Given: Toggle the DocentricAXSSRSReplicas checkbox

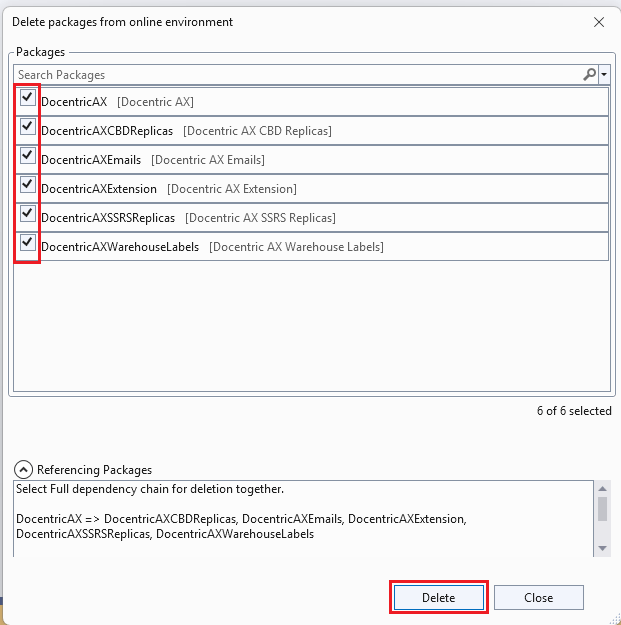Looking at the screenshot, I should coord(27,214).
